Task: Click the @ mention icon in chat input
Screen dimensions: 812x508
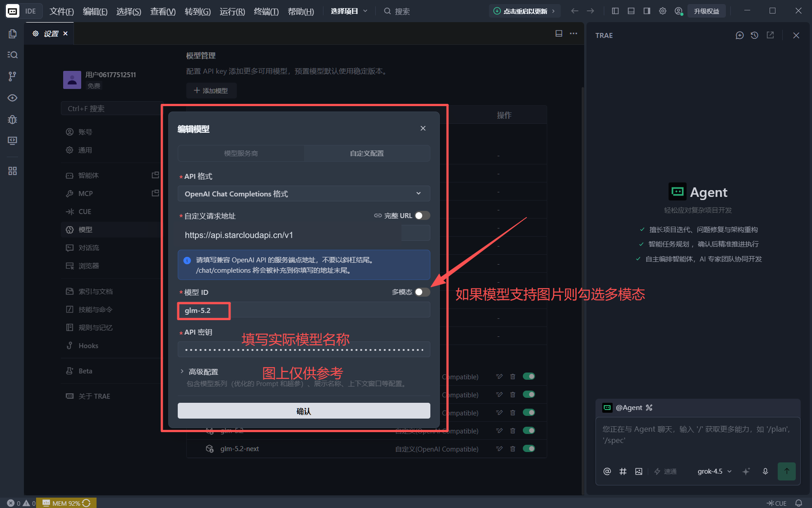Action: pos(607,471)
